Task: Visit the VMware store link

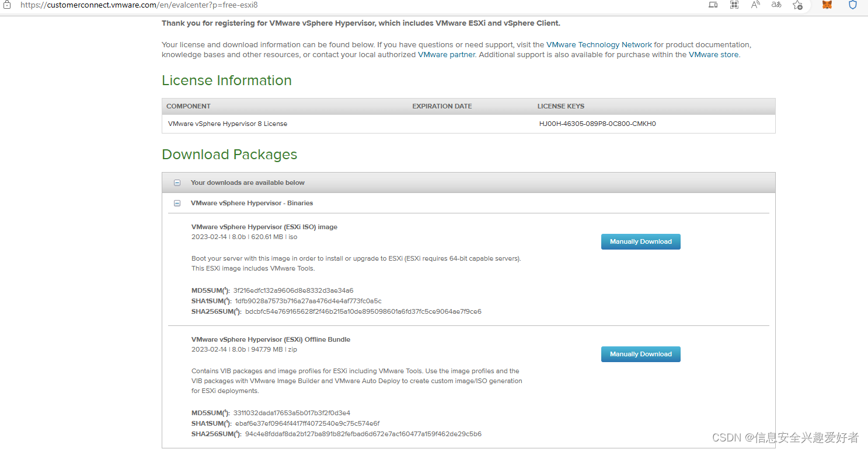Action: click(x=713, y=54)
